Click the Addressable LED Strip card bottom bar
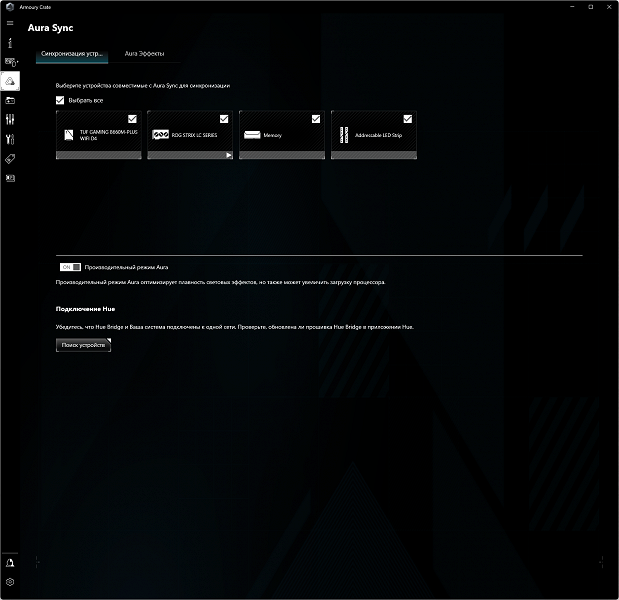619x600 pixels. click(x=373, y=155)
